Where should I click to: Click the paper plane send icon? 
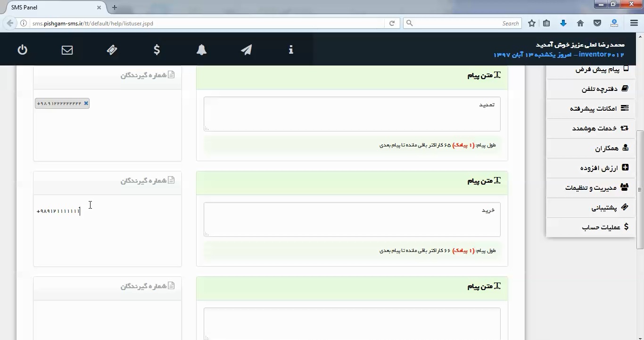246,49
